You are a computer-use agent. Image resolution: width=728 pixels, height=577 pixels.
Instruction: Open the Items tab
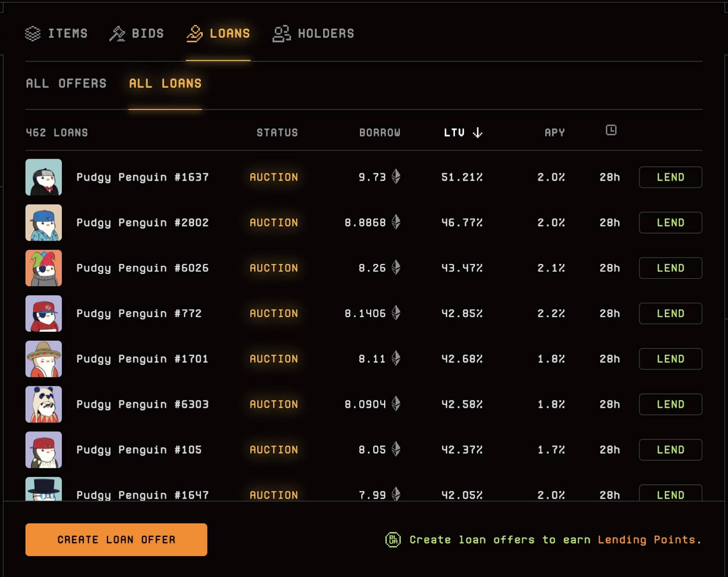[56, 34]
